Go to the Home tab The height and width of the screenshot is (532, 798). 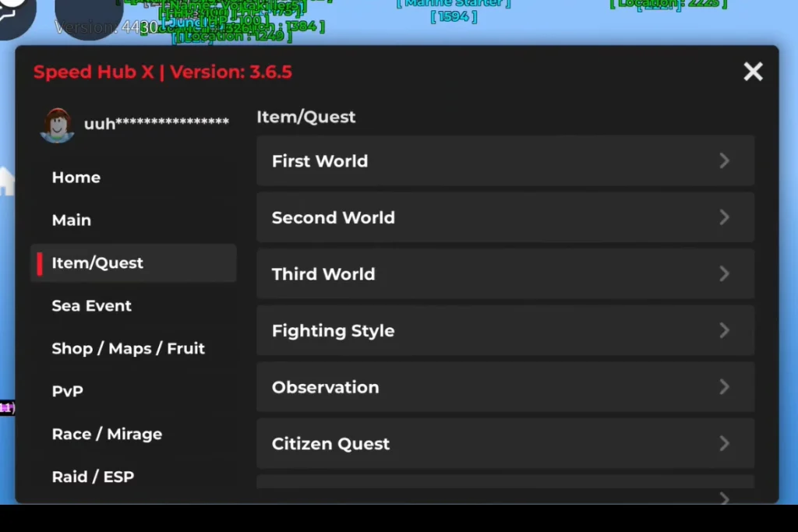pyautogui.click(x=133, y=178)
